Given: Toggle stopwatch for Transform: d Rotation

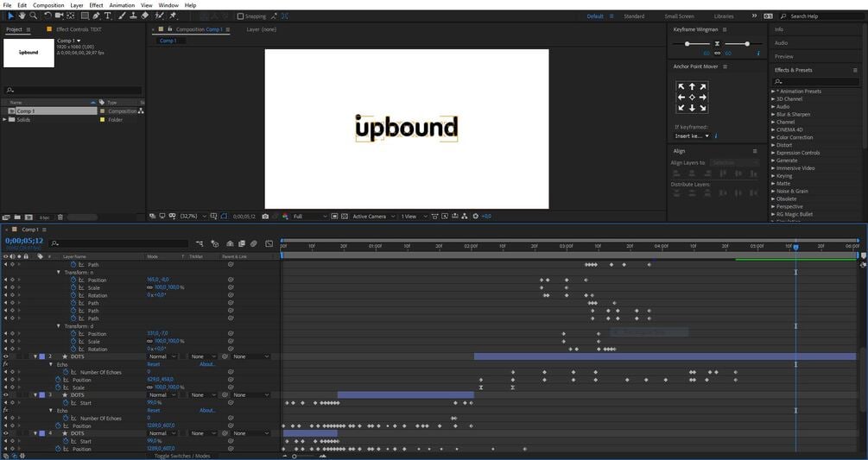Looking at the screenshot, I should [x=73, y=349].
